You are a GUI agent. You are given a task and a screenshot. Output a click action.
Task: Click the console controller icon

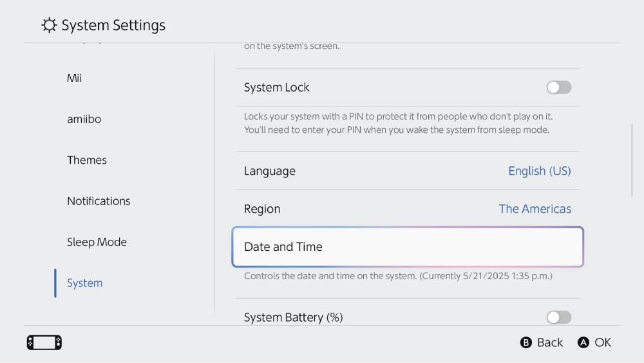click(x=44, y=342)
